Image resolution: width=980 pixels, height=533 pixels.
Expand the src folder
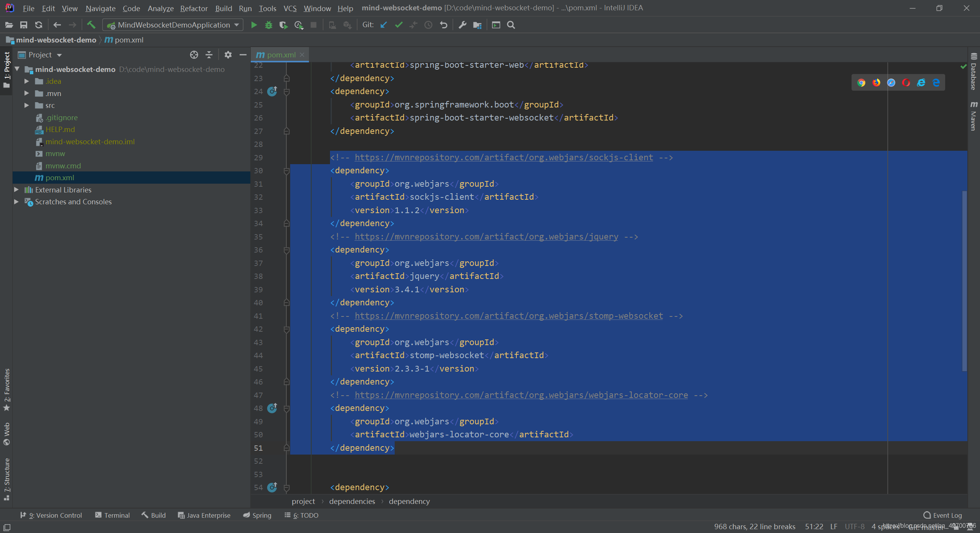tap(26, 105)
